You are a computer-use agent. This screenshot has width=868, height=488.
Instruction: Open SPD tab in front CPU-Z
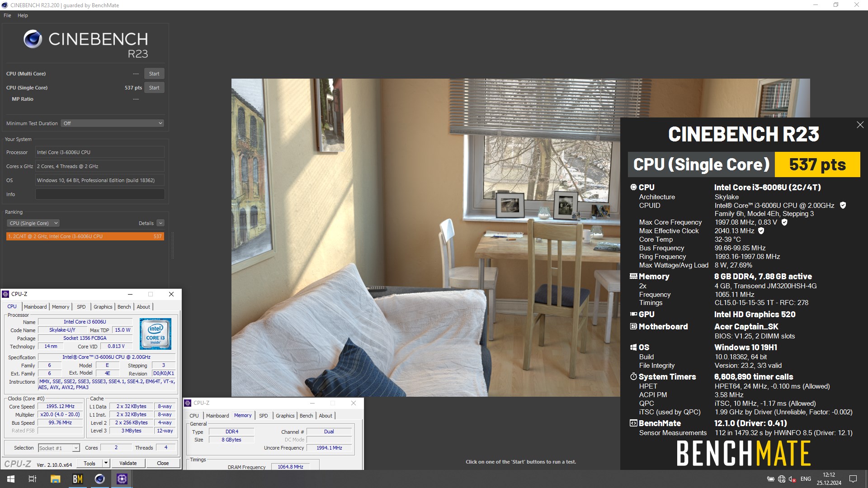coord(81,307)
